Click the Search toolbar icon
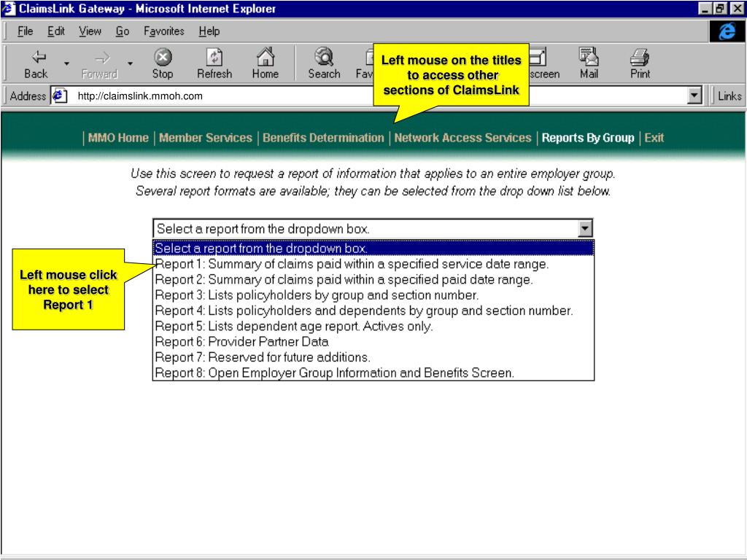The height and width of the screenshot is (560, 747). tap(324, 57)
